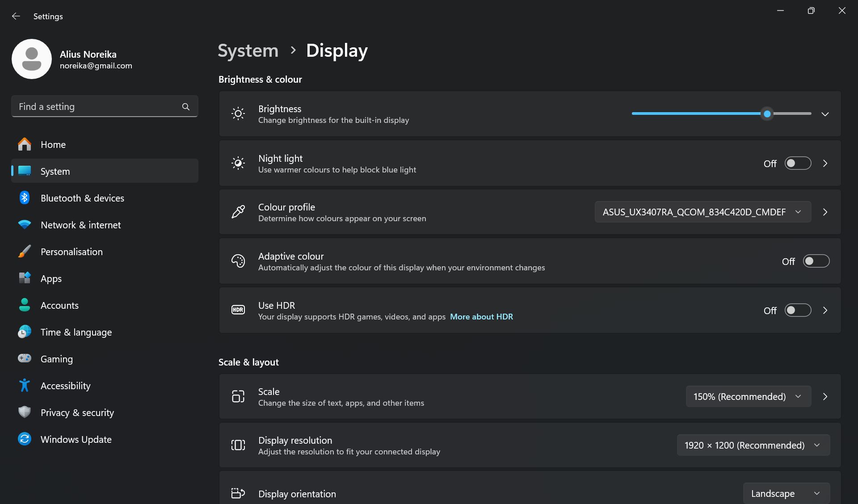Click the brightness slider handle
The height and width of the screenshot is (504, 858).
coord(767,114)
